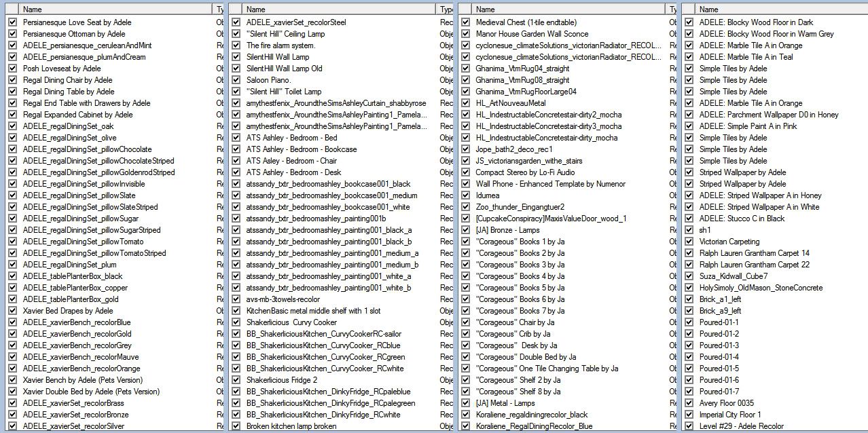Sort by Name header above Blocky Wood Floor in Dark

coord(781,10)
